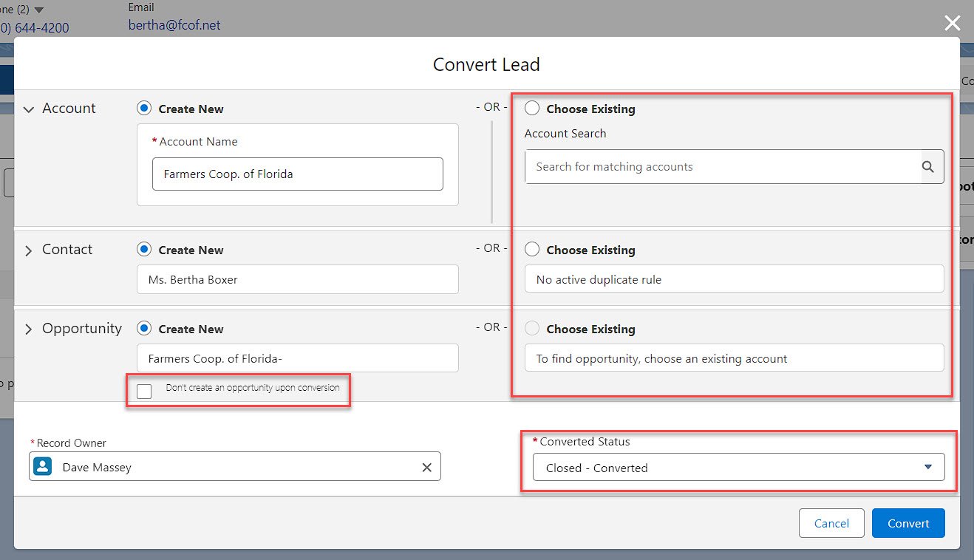
Task: Expand the Contact section chevron
Action: [29, 250]
